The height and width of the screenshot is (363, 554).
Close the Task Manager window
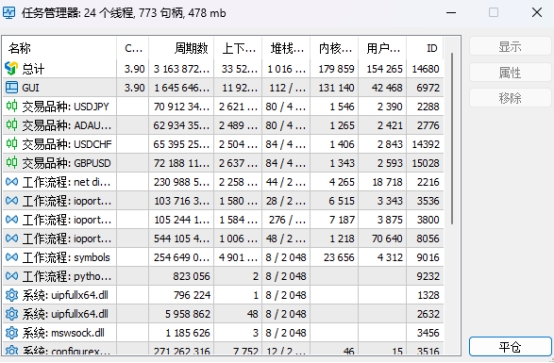pos(537,13)
